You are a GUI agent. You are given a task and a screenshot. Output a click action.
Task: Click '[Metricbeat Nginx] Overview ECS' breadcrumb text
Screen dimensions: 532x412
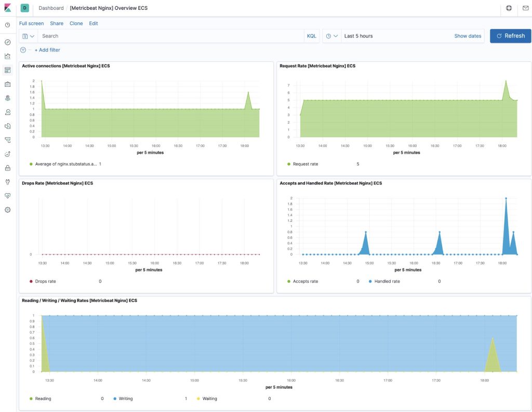point(109,8)
